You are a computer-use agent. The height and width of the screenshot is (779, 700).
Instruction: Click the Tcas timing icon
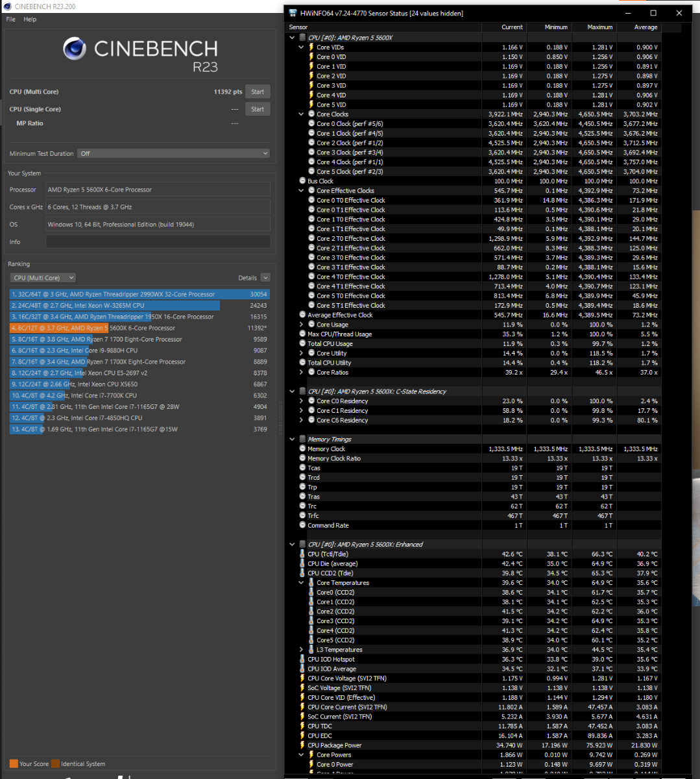[x=302, y=468]
